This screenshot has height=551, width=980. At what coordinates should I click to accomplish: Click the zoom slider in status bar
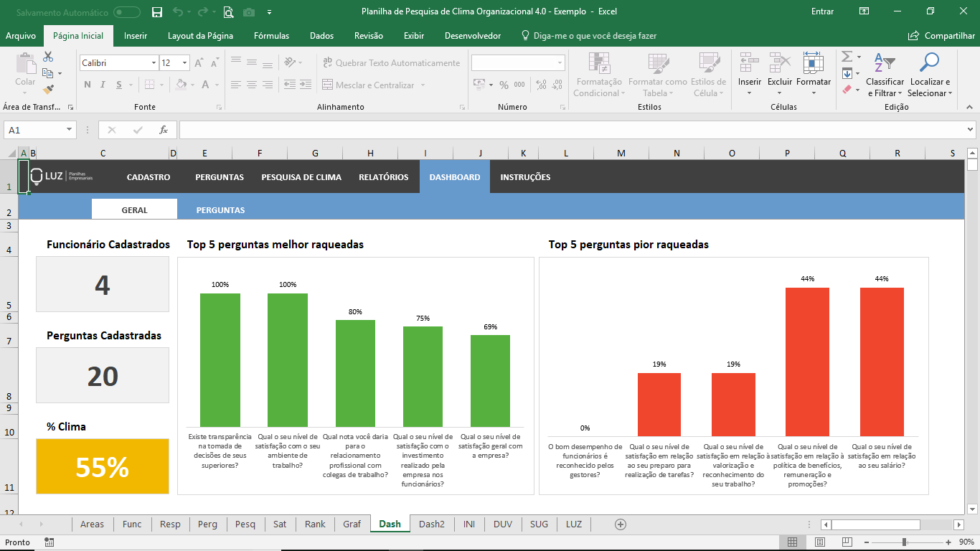click(x=904, y=542)
